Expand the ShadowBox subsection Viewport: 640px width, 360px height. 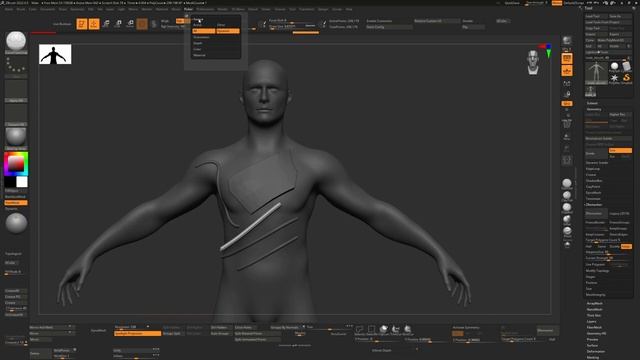(x=594, y=180)
